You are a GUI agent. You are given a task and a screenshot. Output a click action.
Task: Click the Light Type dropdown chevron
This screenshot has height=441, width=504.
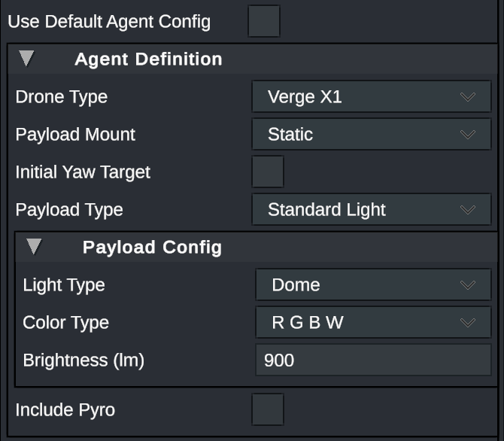[468, 285]
